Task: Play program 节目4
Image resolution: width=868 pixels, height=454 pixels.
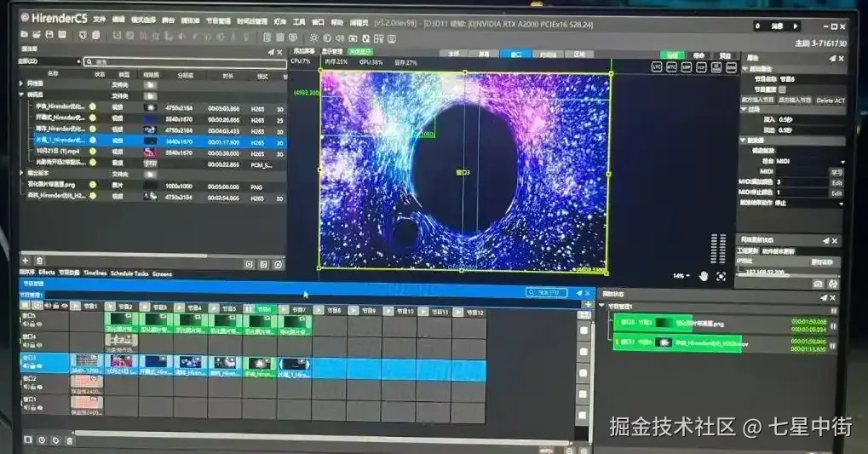Action: pos(179,307)
